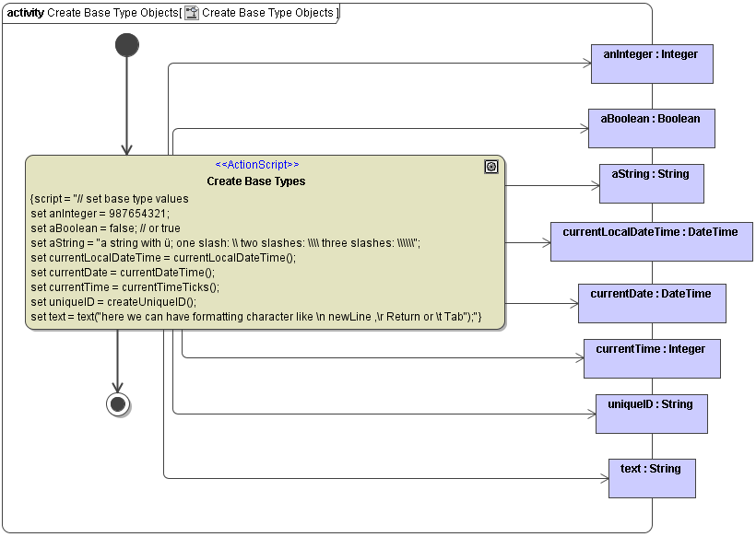Select the uniqueID : String object node
This screenshot has height=537, width=756.
tap(652, 414)
